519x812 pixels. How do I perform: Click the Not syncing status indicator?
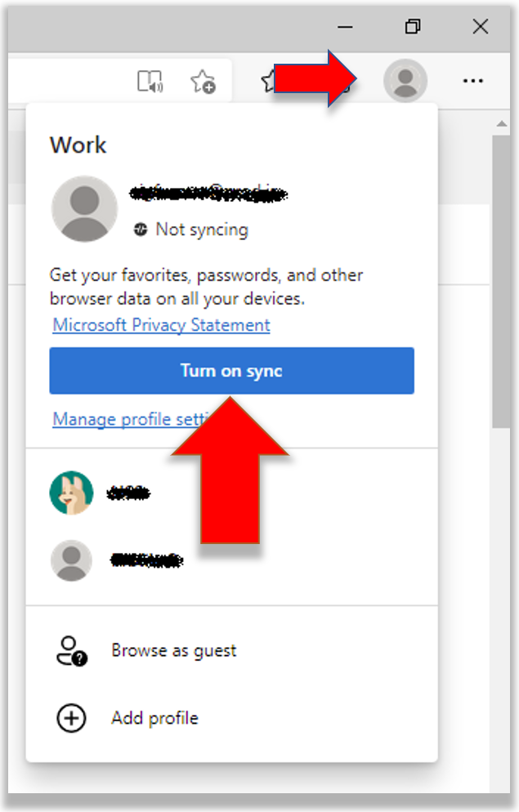[x=192, y=230]
